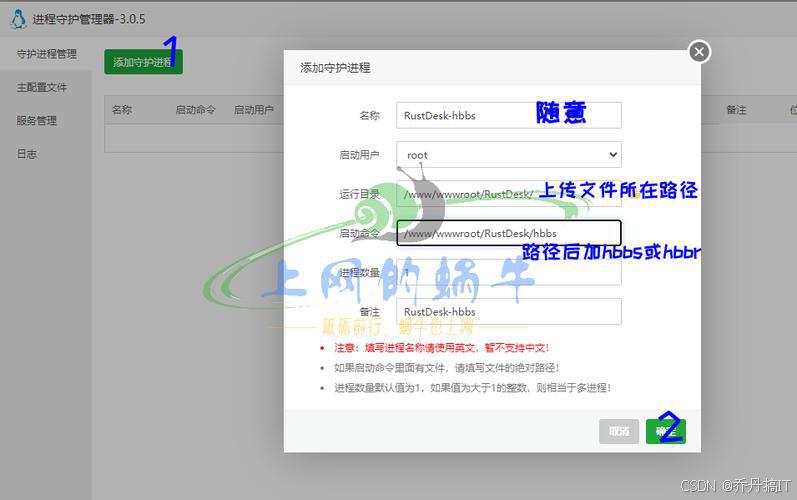Click the 启动用户 column header
The image size is (797, 500).
coord(254,110)
